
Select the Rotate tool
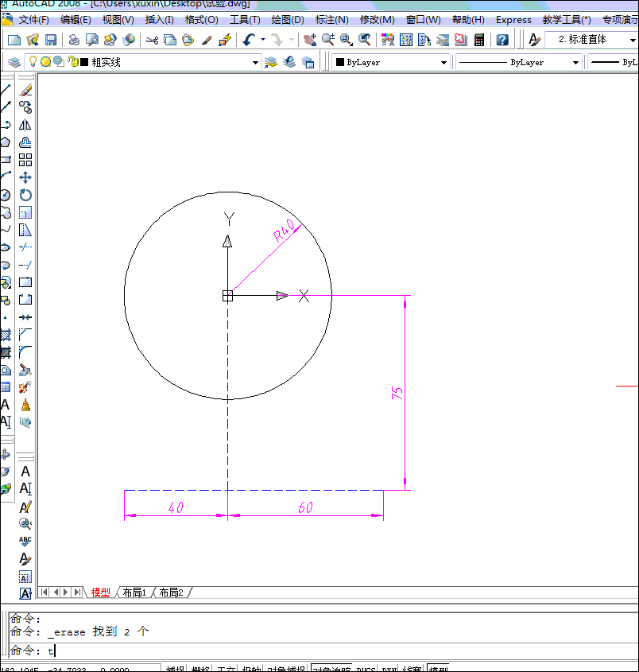pyautogui.click(x=25, y=195)
